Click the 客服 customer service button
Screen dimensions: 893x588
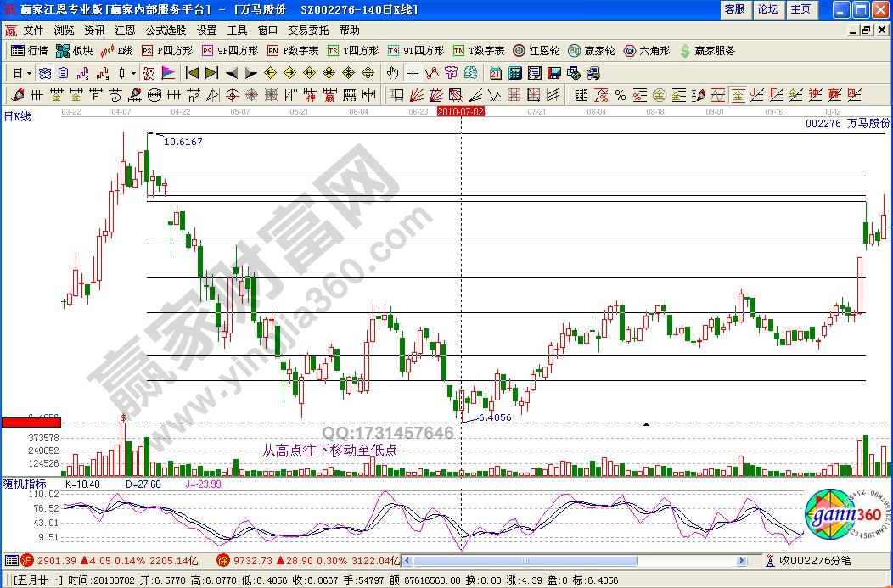(734, 9)
